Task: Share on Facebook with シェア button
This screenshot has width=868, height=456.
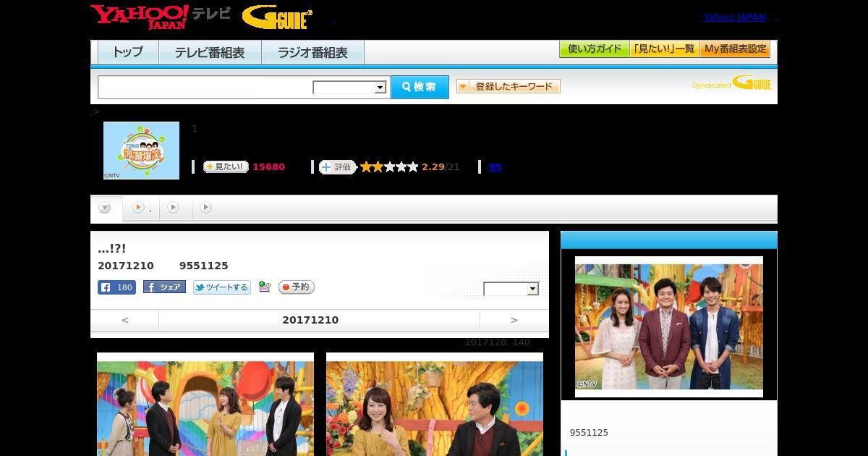Action: (x=164, y=287)
